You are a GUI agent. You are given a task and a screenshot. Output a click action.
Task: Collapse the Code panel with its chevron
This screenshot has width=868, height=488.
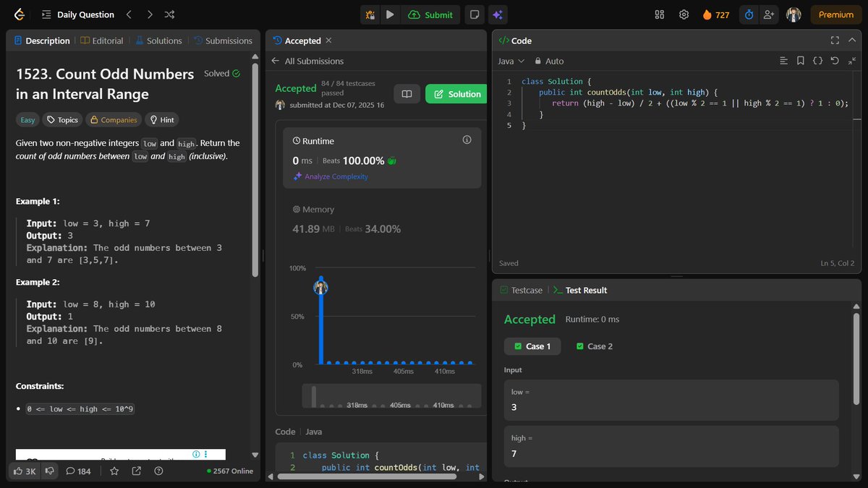(x=851, y=40)
